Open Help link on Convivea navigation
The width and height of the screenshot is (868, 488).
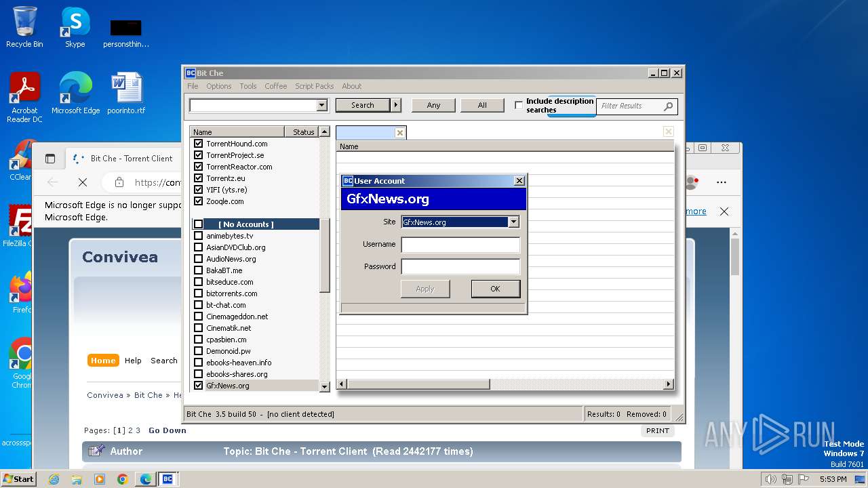(133, 361)
